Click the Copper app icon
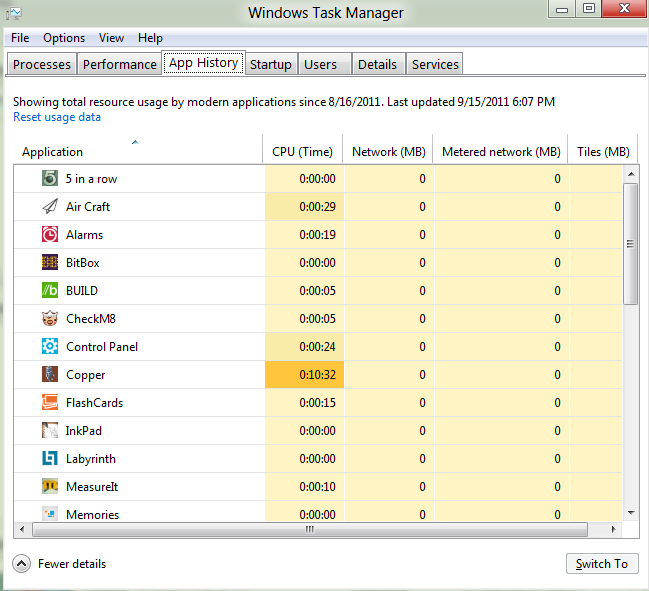This screenshot has height=591, width=649. pos(50,375)
